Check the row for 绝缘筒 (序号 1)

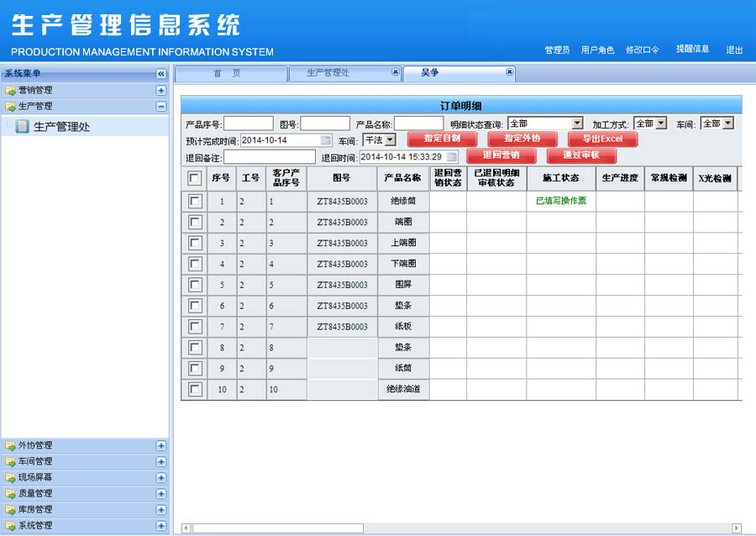pos(195,202)
